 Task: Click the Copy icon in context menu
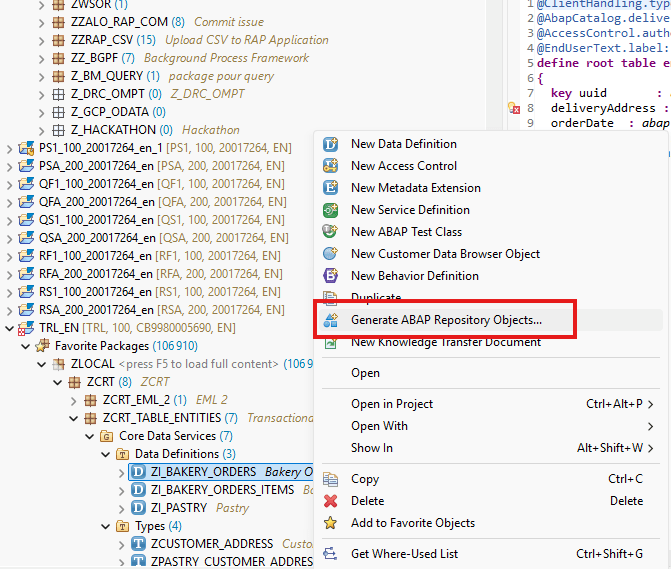tap(331, 479)
